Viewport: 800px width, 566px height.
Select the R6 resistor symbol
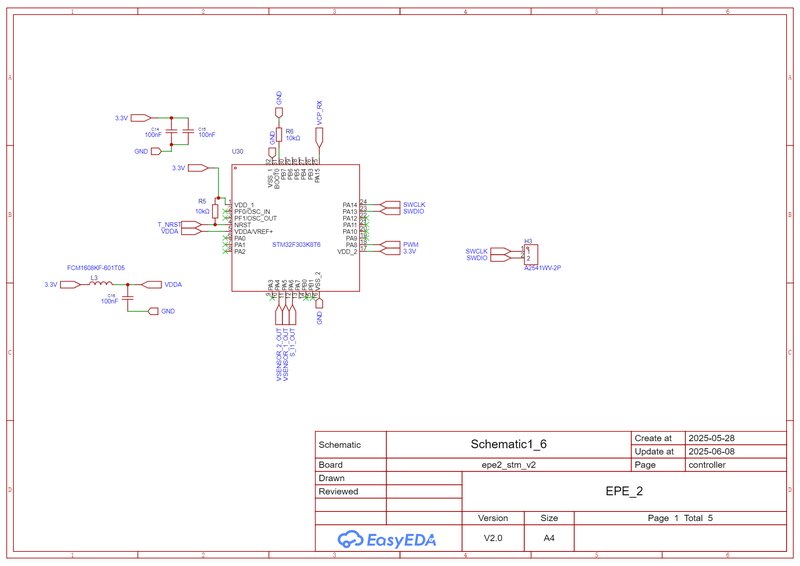(279, 134)
